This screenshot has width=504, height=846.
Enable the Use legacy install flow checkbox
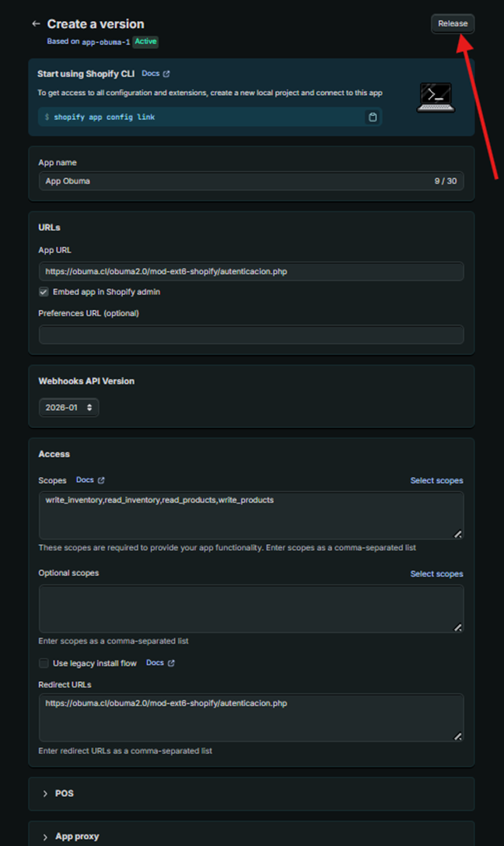coord(44,663)
